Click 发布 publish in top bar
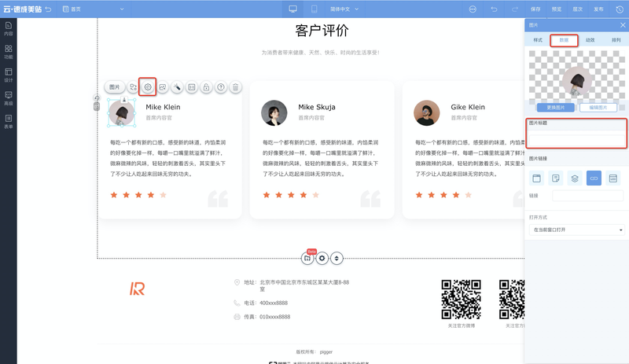The width and height of the screenshot is (629, 364). [x=598, y=9]
